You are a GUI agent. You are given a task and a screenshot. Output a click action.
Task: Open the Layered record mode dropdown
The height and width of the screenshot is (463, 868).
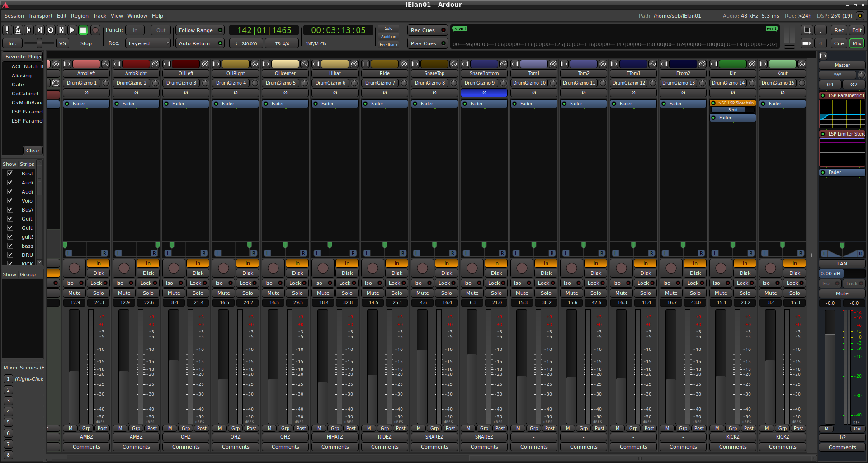click(148, 43)
